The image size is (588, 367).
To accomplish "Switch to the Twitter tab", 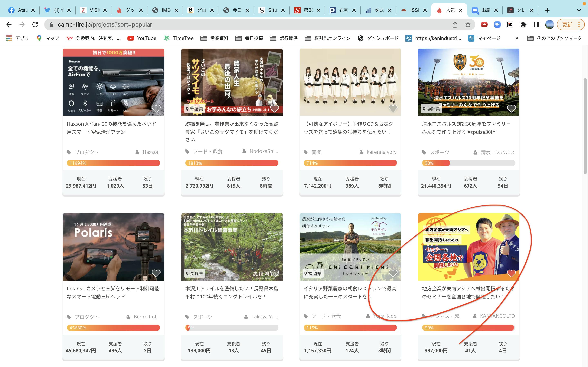I will coord(57,10).
